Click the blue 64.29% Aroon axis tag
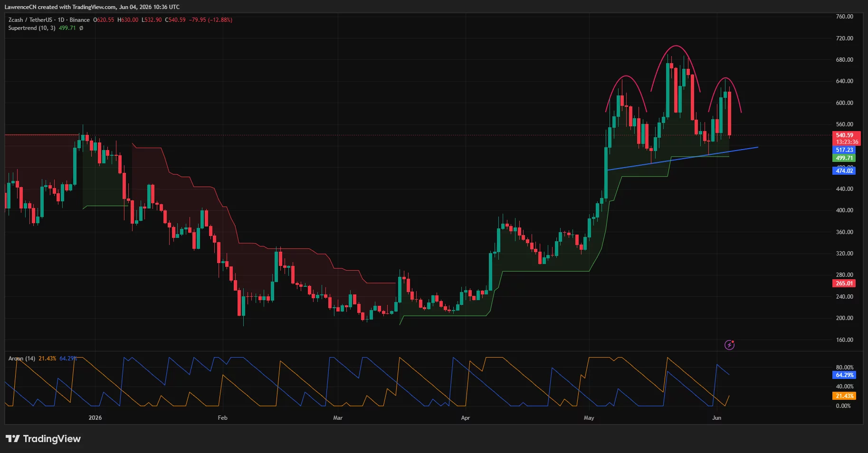Viewport: 868px width, 453px height. pos(844,375)
